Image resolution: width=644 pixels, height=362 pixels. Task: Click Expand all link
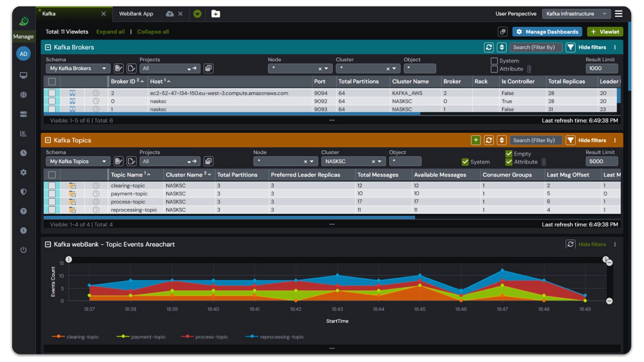110,32
